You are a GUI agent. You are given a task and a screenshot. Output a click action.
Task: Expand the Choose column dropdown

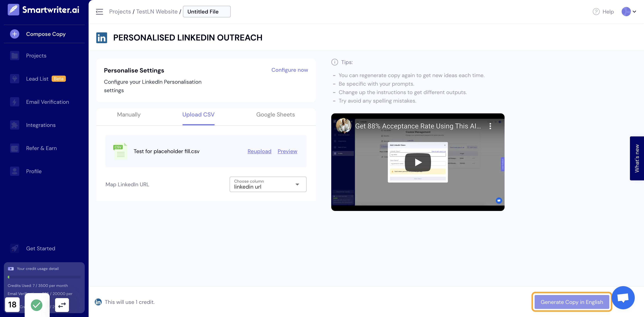click(x=268, y=184)
